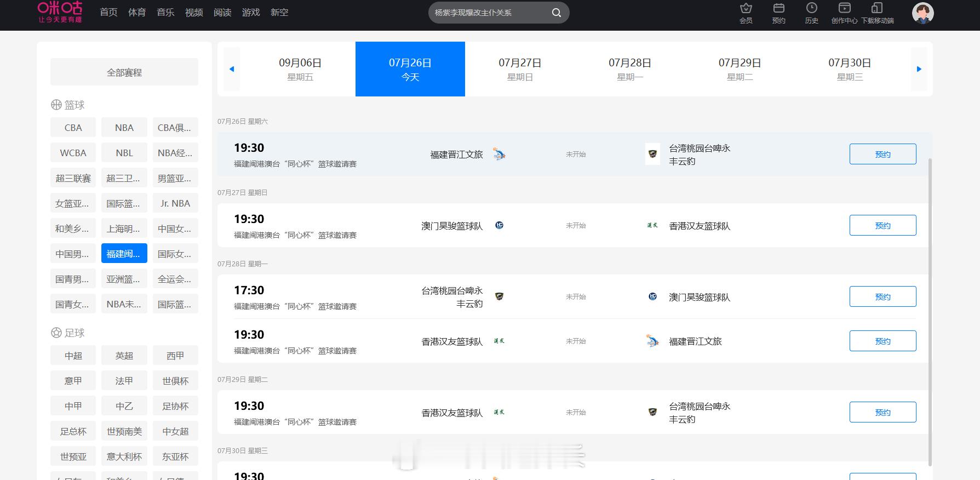Filter schedule by 世预南美
This screenshot has width=980, height=480.
(124, 431)
